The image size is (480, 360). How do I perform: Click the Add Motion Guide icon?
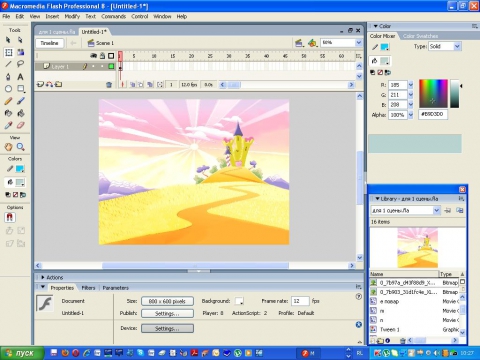coord(49,84)
